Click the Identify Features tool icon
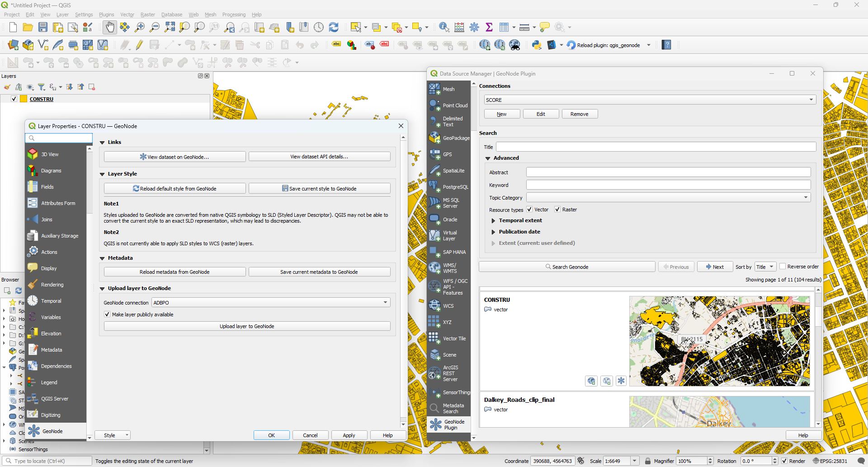This screenshot has height=467, width=868. 444,27
